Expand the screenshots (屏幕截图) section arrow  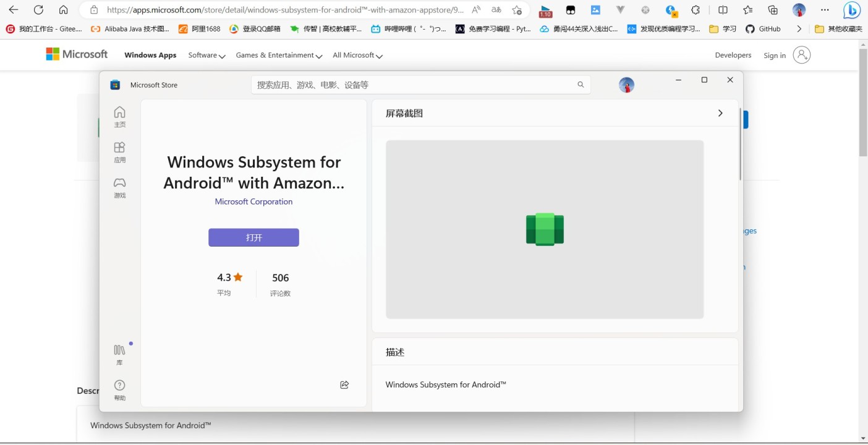point(720,113)
